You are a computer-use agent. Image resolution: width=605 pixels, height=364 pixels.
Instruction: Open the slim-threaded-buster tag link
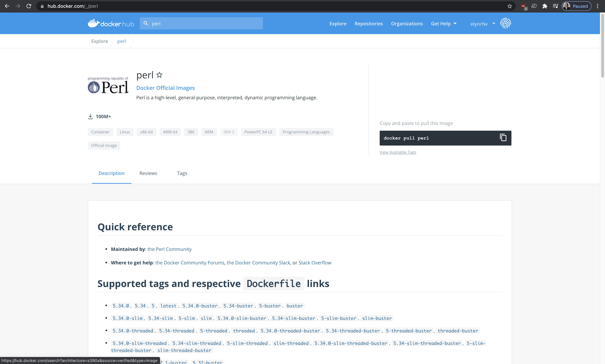[184, 350]
